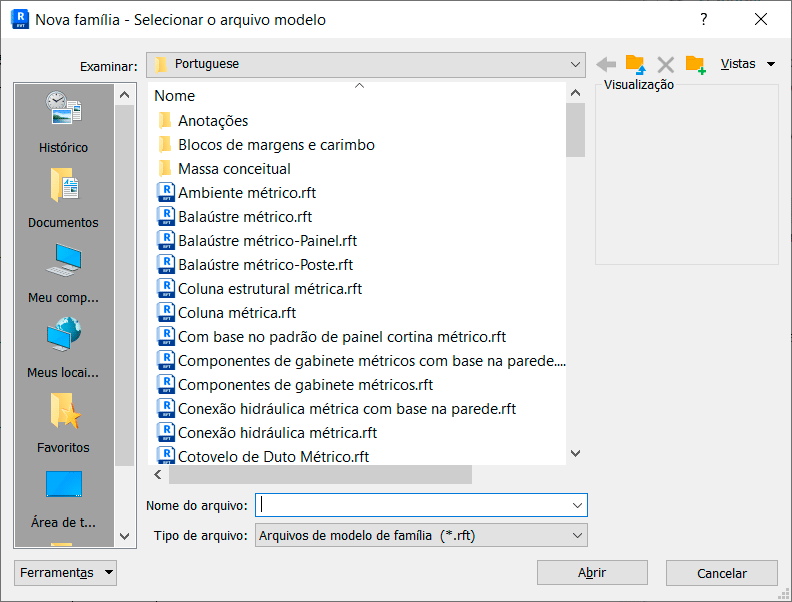This screenshot has height=602, width=792.
Task: Open Histórico in the places sidebar
Action: 63,121
